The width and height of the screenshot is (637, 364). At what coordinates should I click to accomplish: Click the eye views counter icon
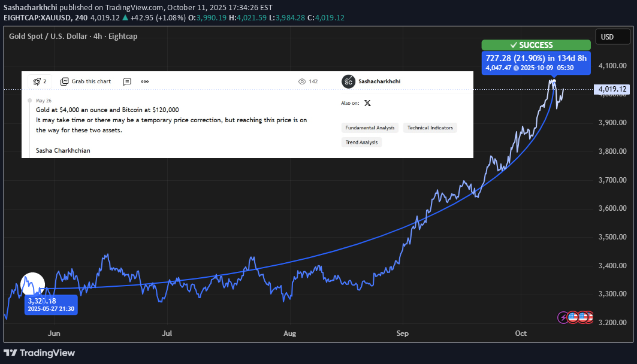pos(302,81)
